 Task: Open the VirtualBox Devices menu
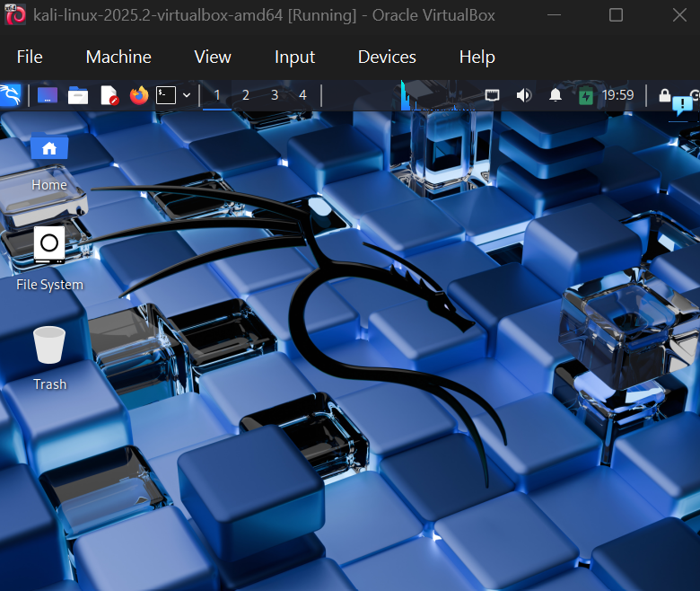pyautogui.click(x=387, y=57)
